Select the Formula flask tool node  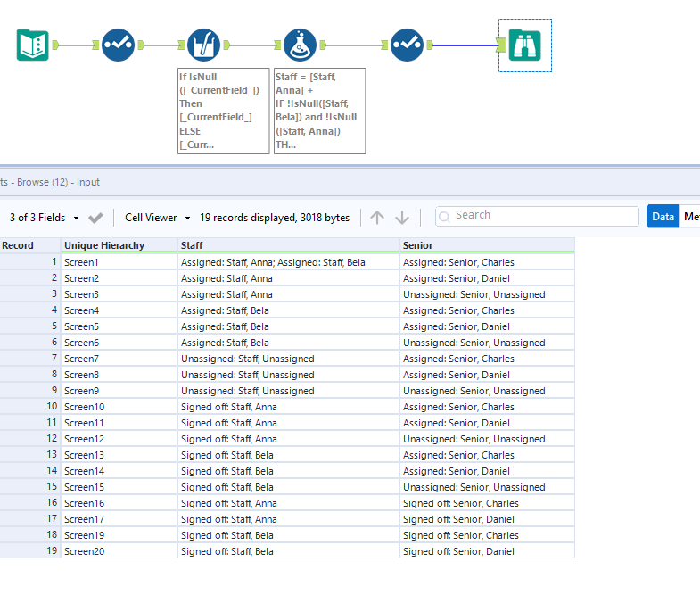pyautogui.click(x=300, y=45)
